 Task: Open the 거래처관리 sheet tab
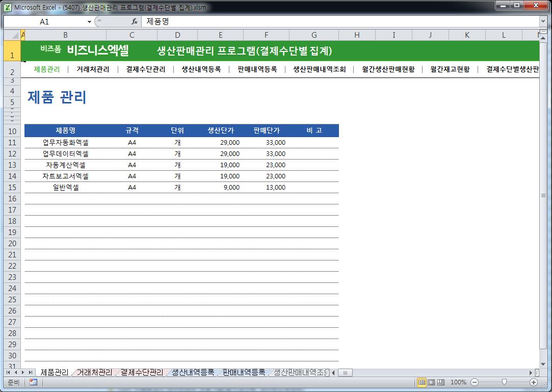click(94, 373)
